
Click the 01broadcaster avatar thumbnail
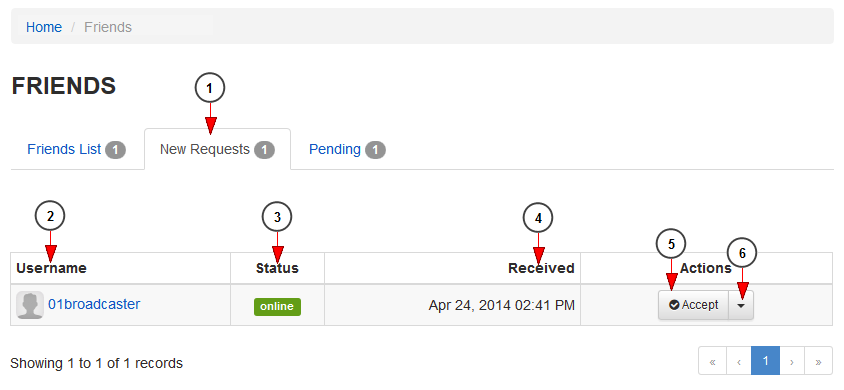pos(30,305)
